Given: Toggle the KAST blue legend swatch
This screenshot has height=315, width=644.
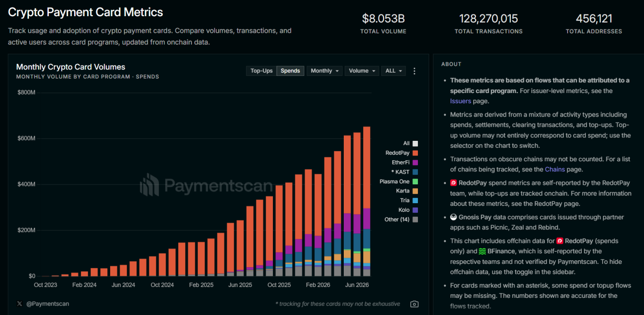Looking at the screenshot, I should (x=415, y=172).
